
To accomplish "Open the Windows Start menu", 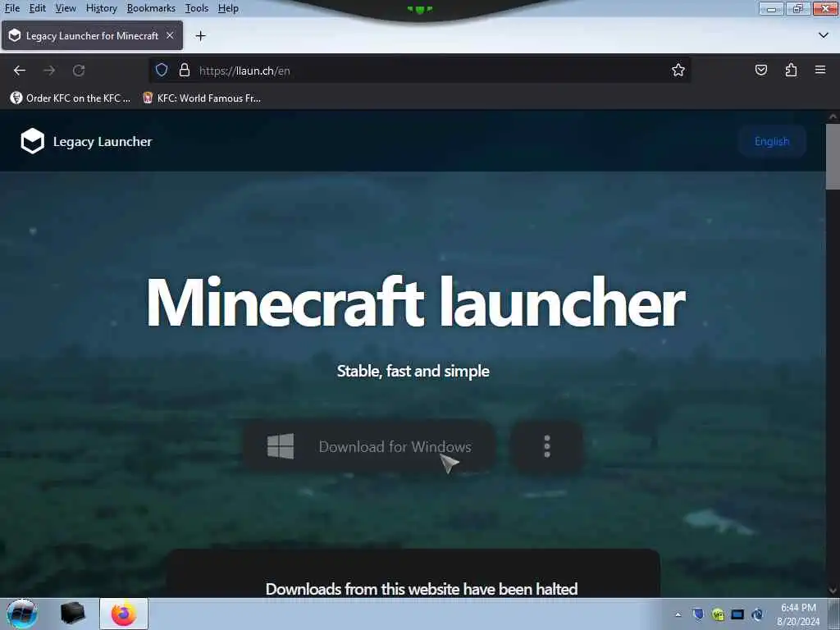I will point(22,614).
